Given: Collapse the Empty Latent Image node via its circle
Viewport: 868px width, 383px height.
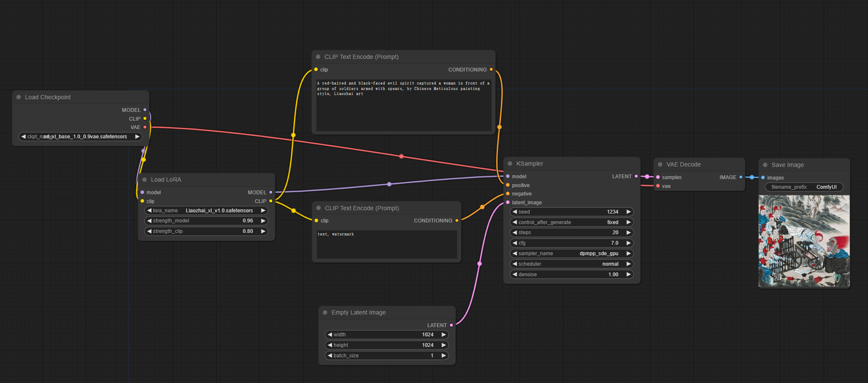Looking at the screenshot, I should 325,312.
